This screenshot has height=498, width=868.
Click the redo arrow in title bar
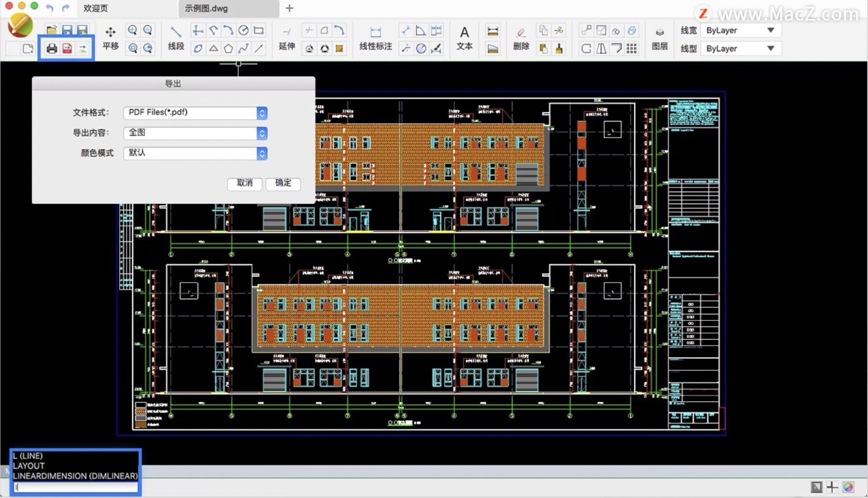[65, 8]
